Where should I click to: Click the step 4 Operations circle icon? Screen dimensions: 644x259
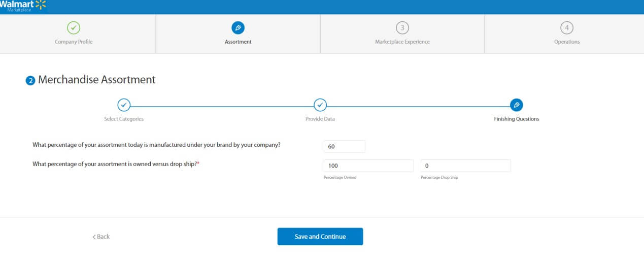[x=567, y=27]
